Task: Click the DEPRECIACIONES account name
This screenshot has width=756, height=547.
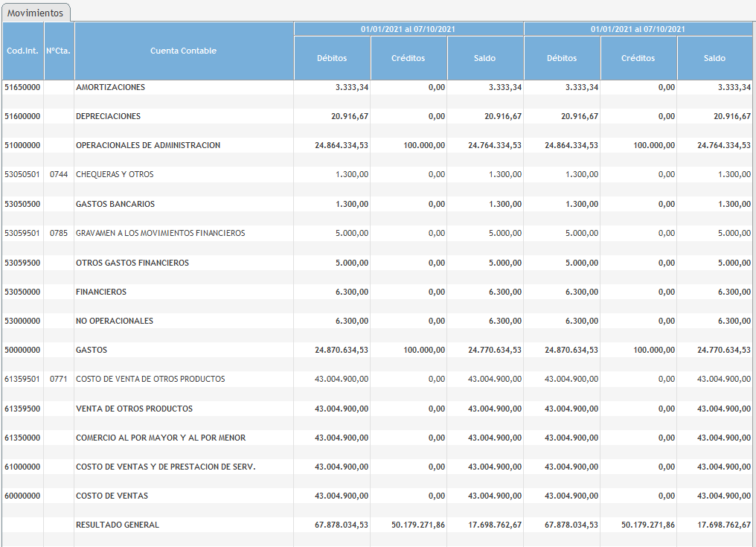Action: pos(108,116)
